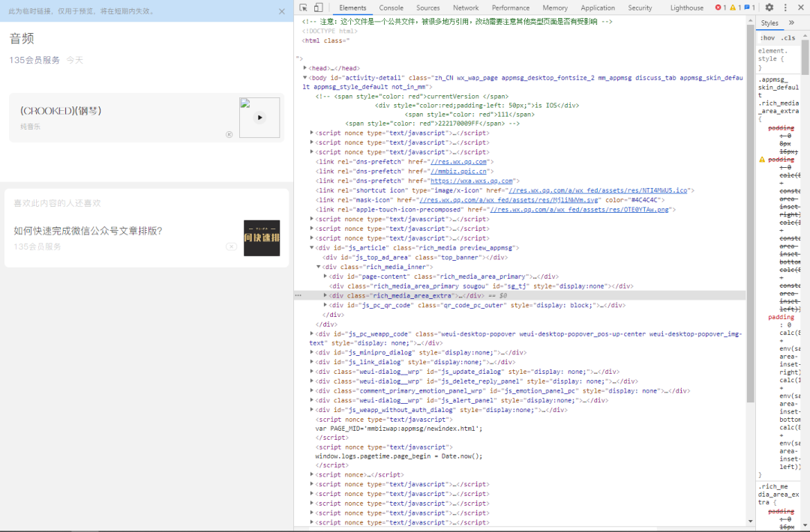Show more tabs next to Styles
The width and height of the screenshot is (810, 532).
pos(791,22)
